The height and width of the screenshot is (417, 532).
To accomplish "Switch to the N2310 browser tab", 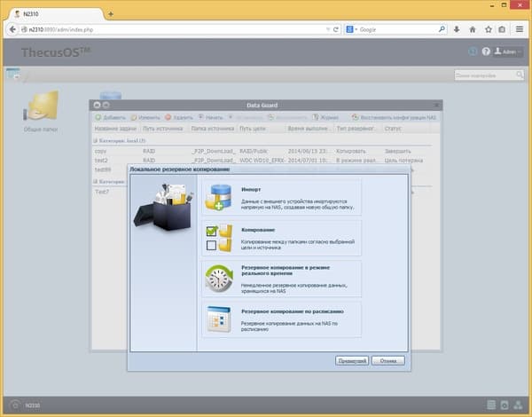I will pyautogui.click(x=56, y=14).
